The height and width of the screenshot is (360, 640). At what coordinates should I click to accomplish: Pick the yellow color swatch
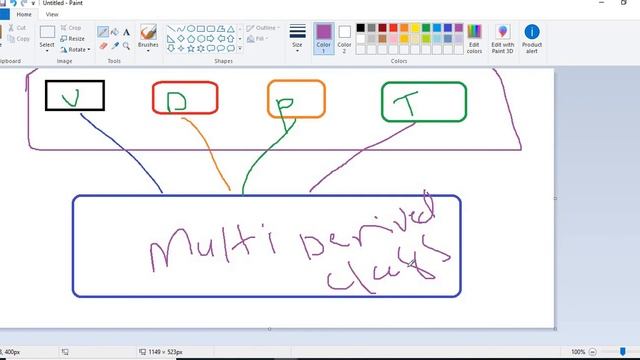pos(415,28)
